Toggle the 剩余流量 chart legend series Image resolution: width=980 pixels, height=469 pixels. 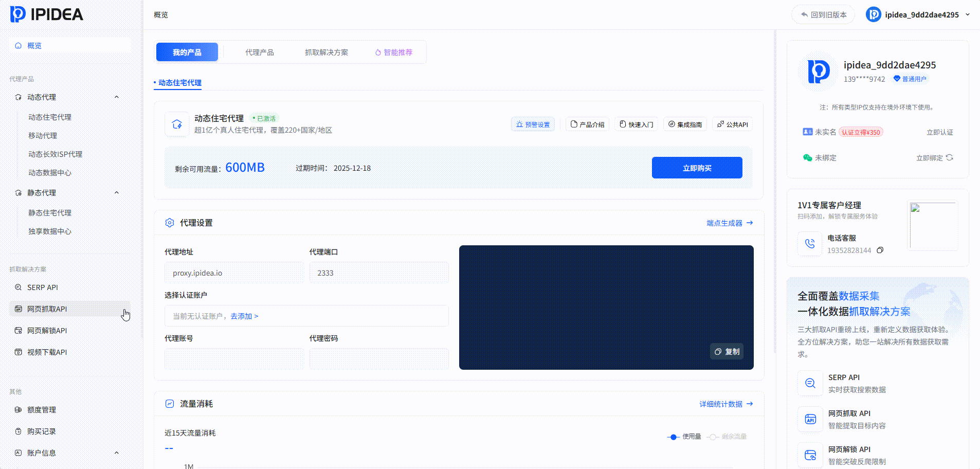pyautogui.click(x=727, y=437)
